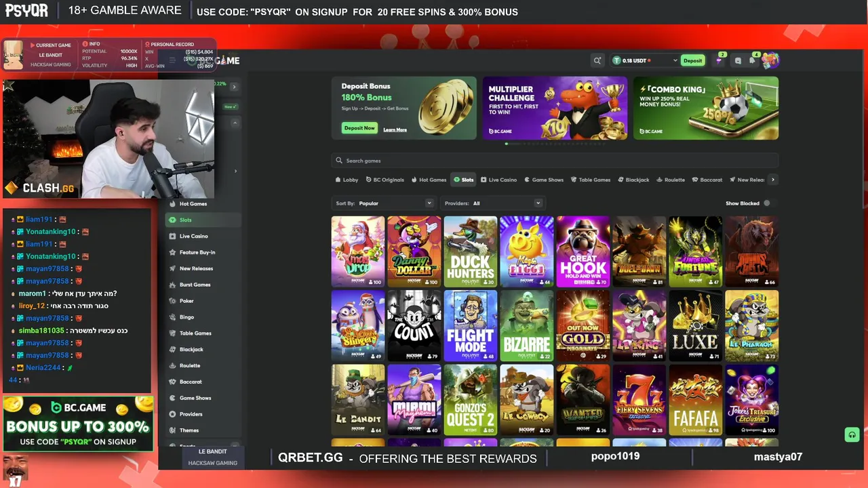
Task: Click the Search games input field
Action: click(555, 161)
